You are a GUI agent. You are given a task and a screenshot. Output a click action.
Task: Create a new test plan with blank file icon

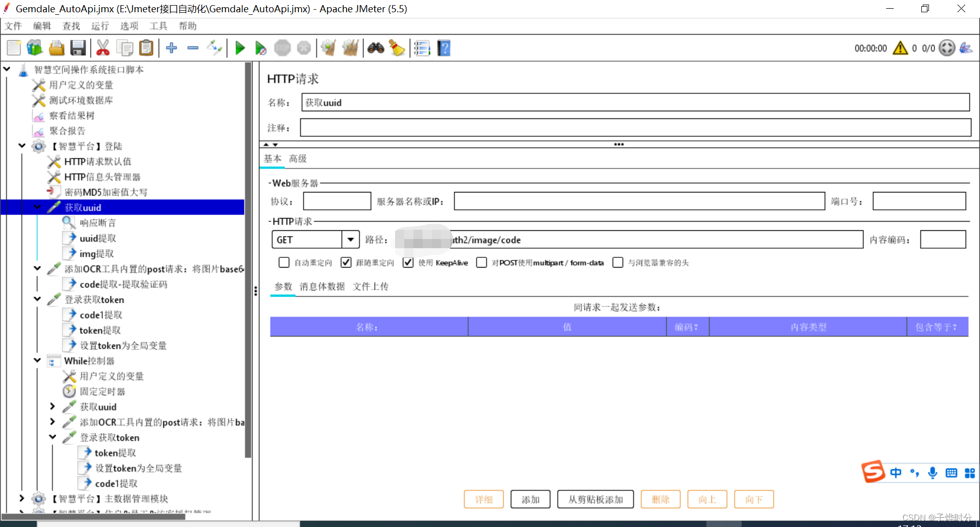coord(13,47)
